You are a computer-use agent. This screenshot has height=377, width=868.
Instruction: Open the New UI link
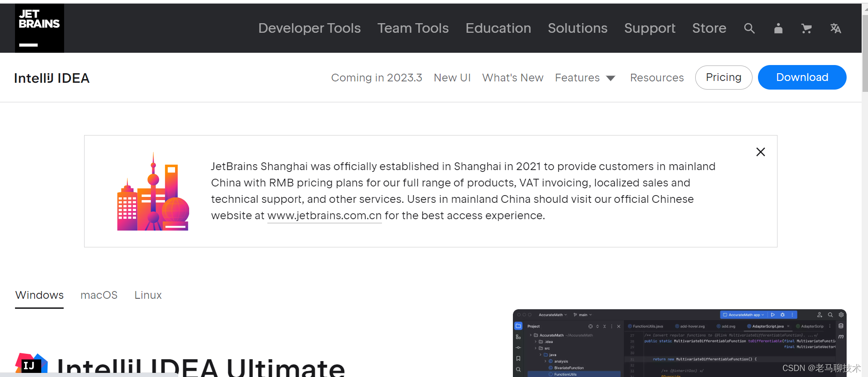pos(452,78)
